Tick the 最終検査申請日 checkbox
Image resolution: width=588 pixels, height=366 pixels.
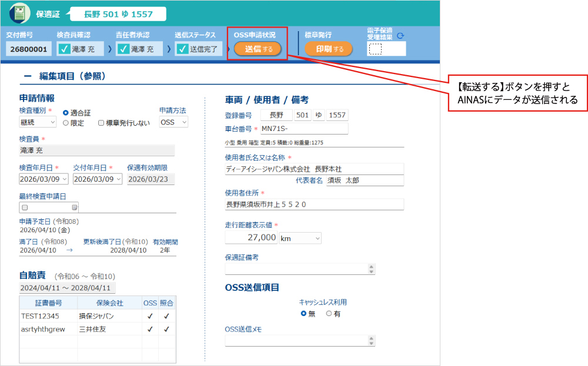tap(25, 207)
